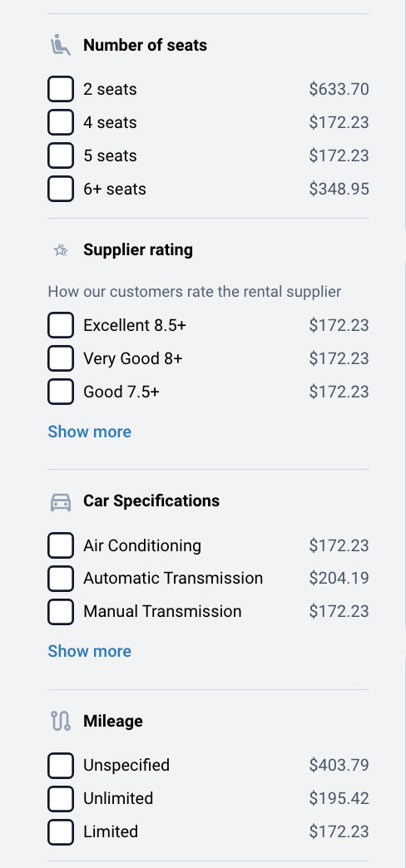Click the Automatic Transmission price $204.19
The width and height of the screenshot is (406, 868).
(x=339, y=578)
